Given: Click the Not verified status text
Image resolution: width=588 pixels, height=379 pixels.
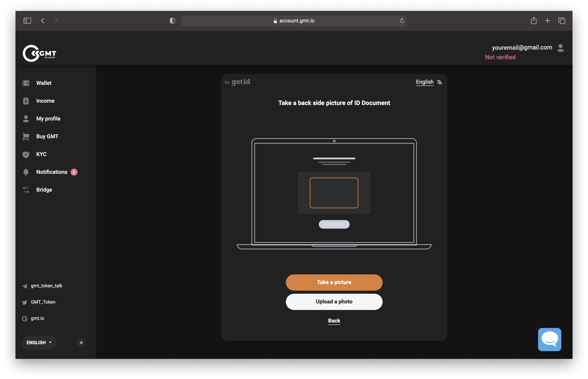Looking at the screenshot, I should click(500, 57).
